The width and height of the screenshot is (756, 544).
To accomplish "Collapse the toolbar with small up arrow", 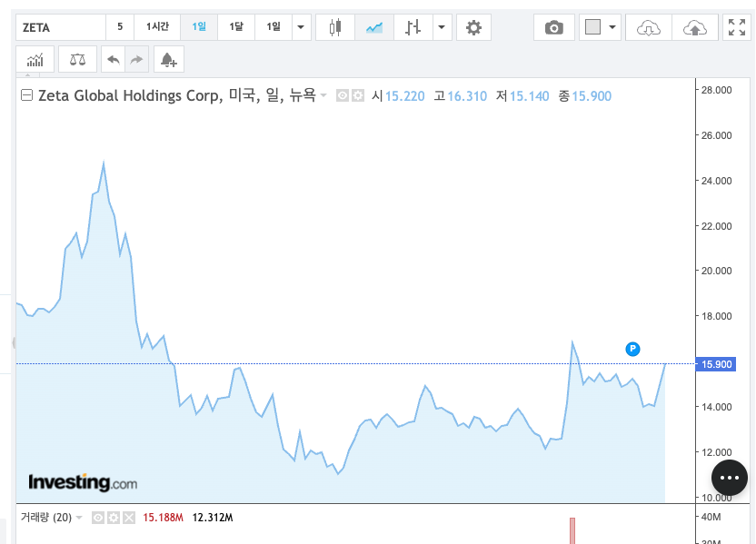I will click(x=28, y=74).
